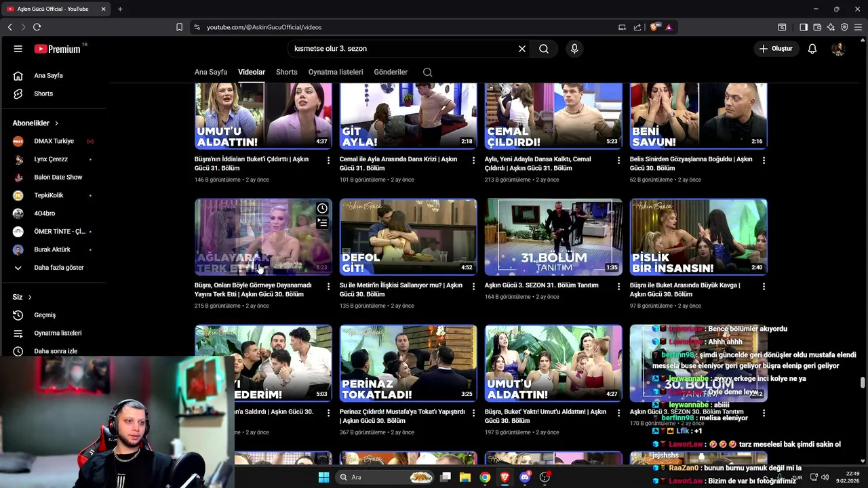The image size is (868, 488).
Task: Open the Leo AI sparkle icon
Action: point(831,27)
